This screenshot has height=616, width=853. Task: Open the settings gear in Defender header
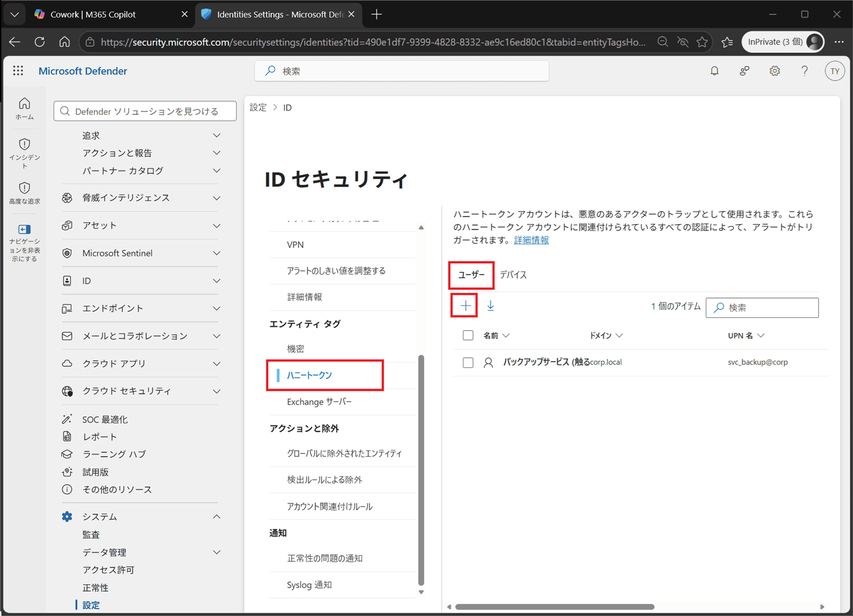(x=775, y=71)
